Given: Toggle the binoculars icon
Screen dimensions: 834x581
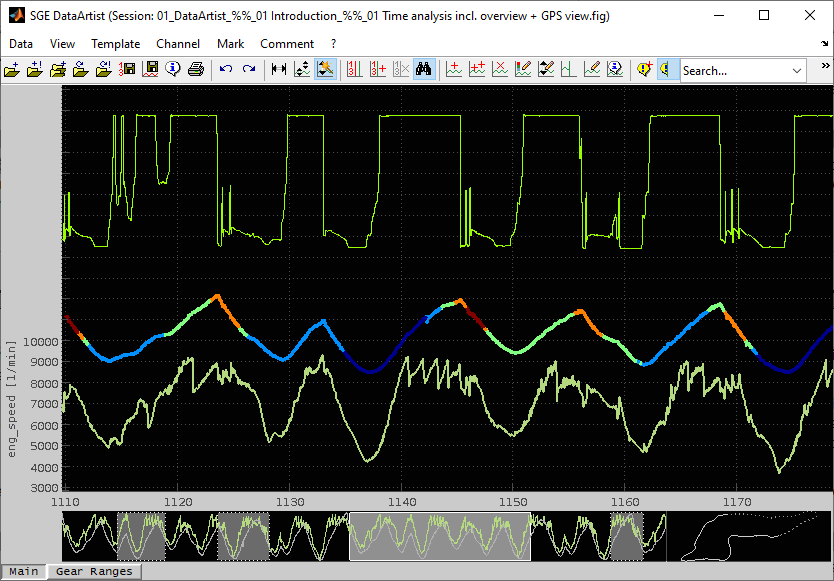Looking at the screenshot, I should point(423,69).
